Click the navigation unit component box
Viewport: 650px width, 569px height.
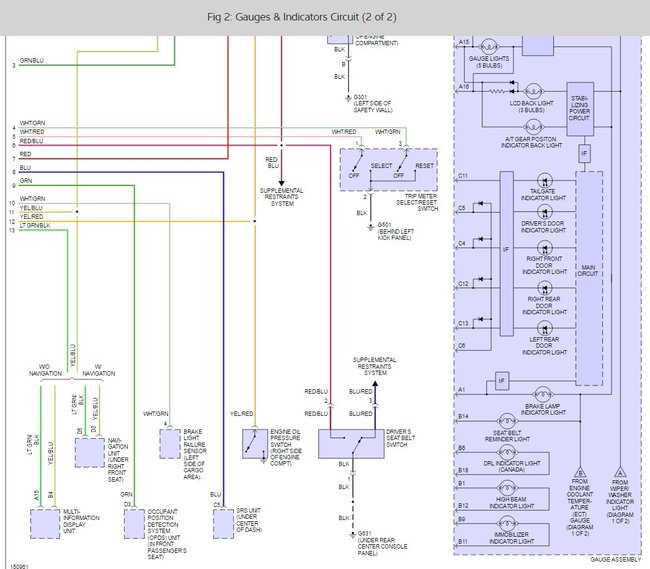89,453
